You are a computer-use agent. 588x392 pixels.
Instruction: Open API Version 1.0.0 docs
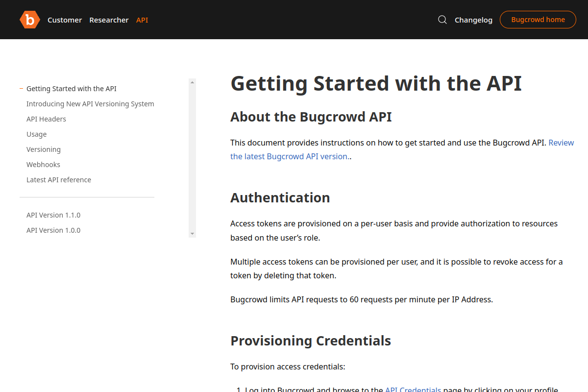pyautogui.click(x=53, y=230)
